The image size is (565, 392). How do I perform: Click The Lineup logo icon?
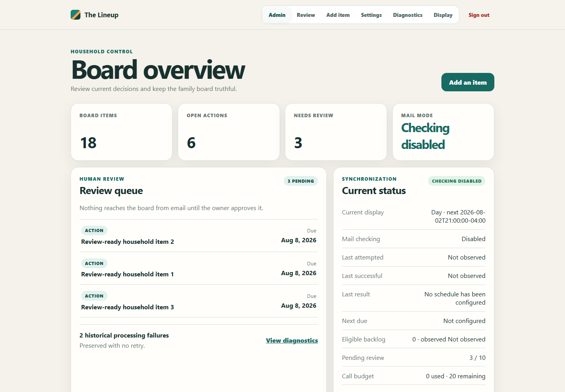(x=76, y=15)
